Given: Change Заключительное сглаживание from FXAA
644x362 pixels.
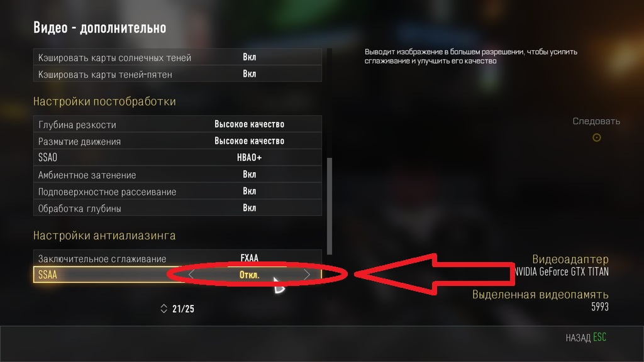Looking at the screenshot, I should tap(249, 258).
